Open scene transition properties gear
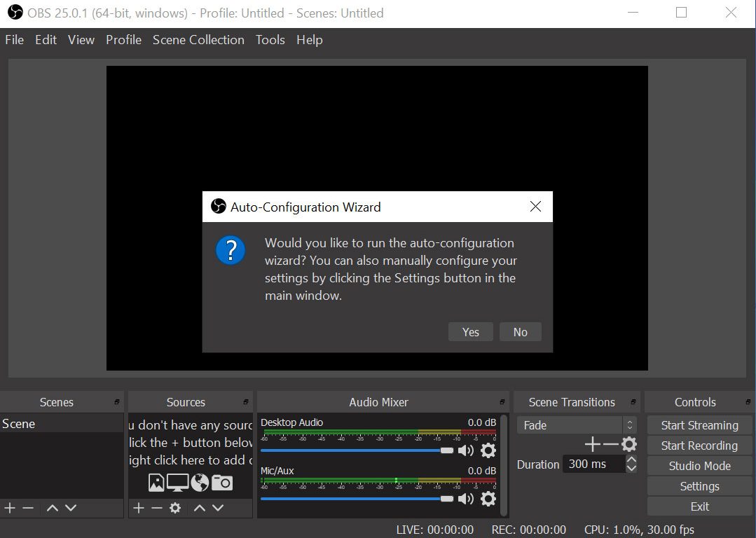This screenshot has width=756, height=538. [629, 445]
